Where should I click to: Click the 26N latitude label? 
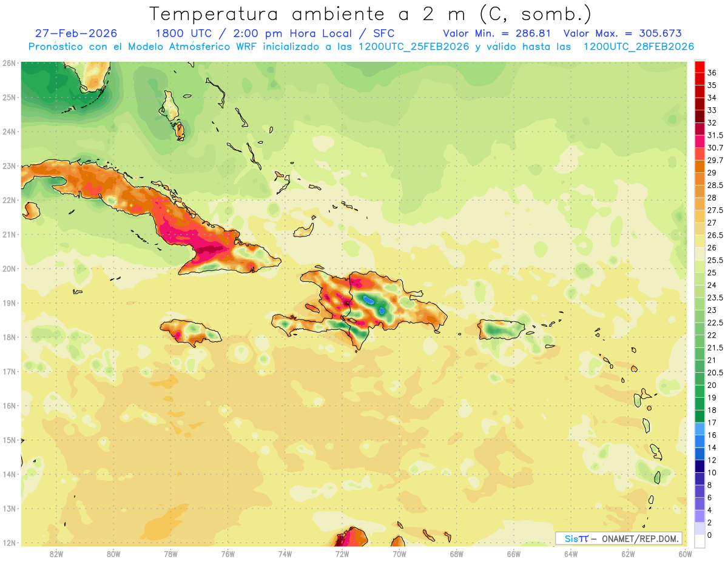coord(8,63)
